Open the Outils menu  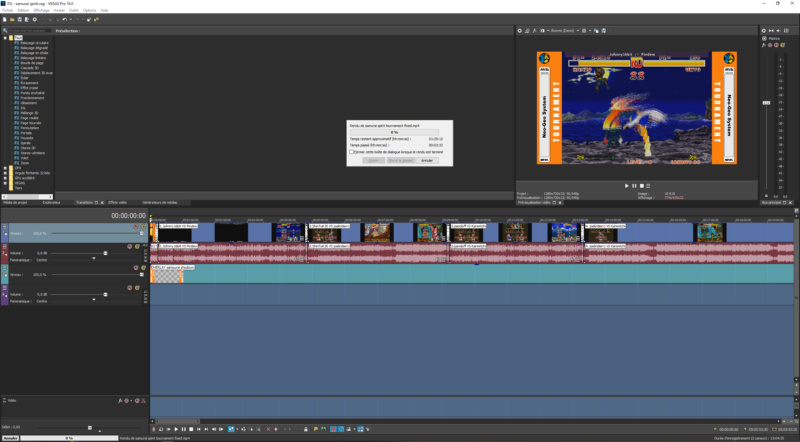[x=74, y=10]
